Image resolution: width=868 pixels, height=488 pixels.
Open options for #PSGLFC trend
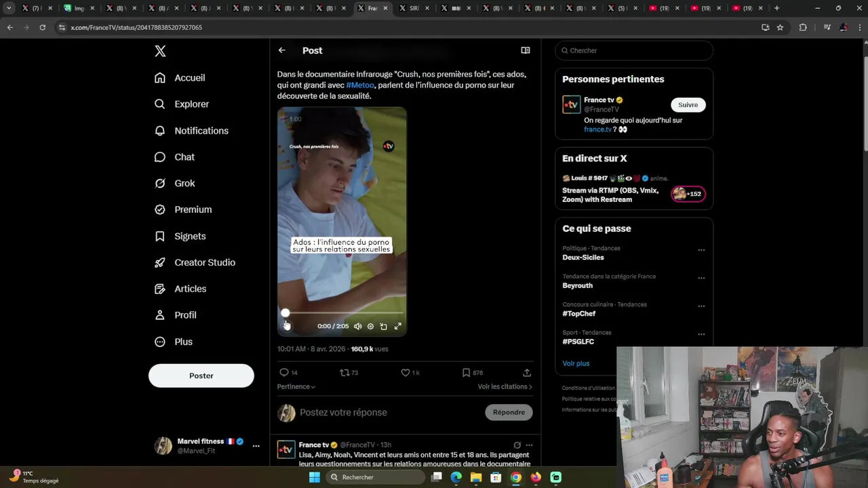[701, 334]
